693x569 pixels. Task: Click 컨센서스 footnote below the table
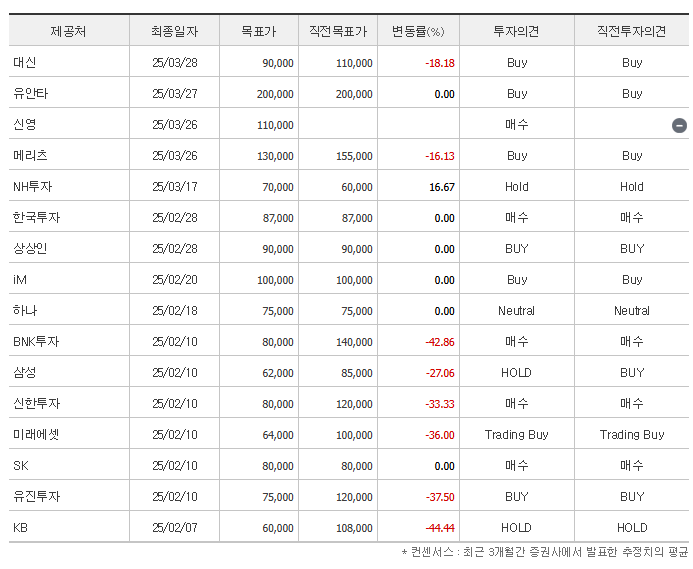(545, 552)
